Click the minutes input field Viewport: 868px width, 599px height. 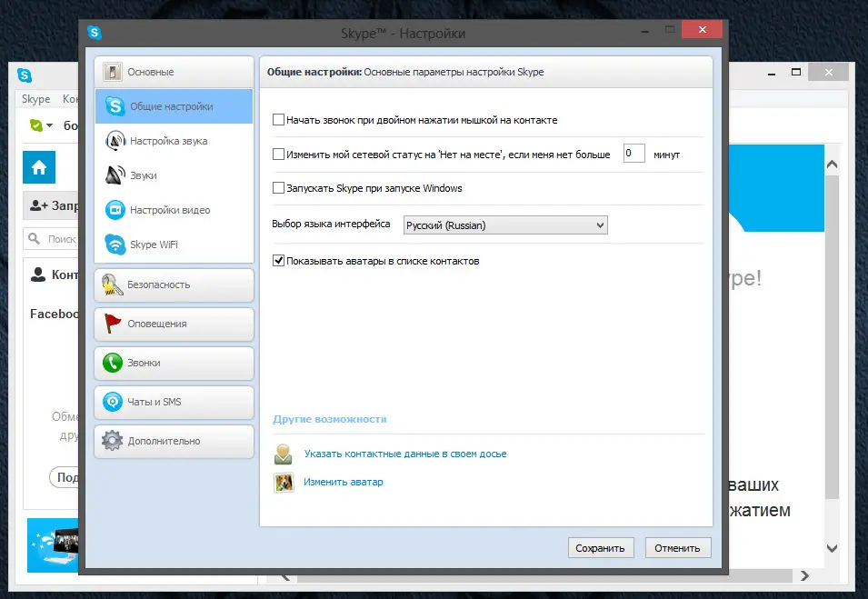click(634, 154)
